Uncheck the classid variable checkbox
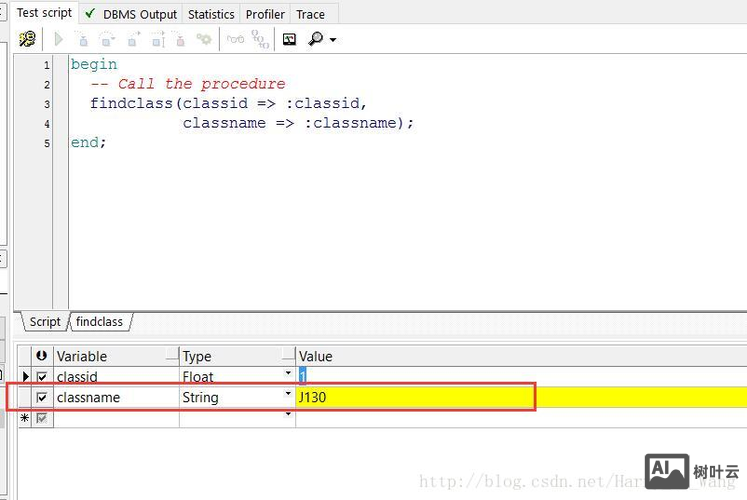747x500 pixels. pos(42,377)
